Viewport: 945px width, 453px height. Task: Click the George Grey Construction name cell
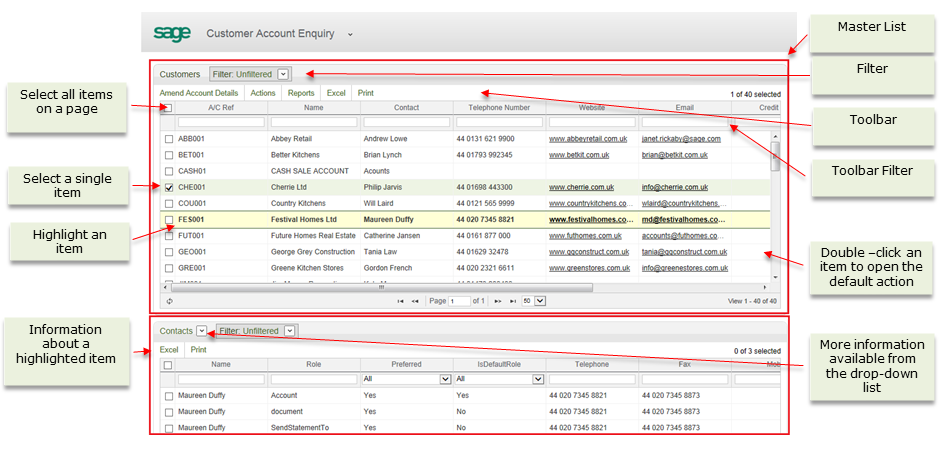(313, 252)
